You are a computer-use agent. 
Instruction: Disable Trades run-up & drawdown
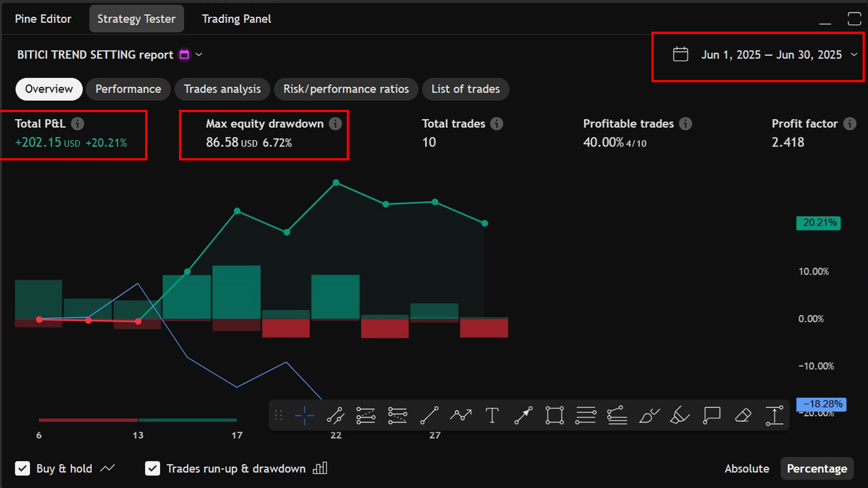[x=153, y=469]
